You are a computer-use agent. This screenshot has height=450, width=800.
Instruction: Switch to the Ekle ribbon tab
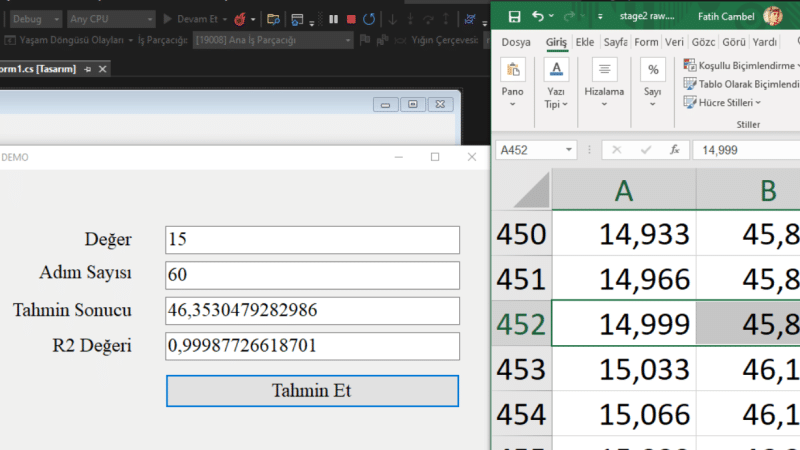point(585,42)
